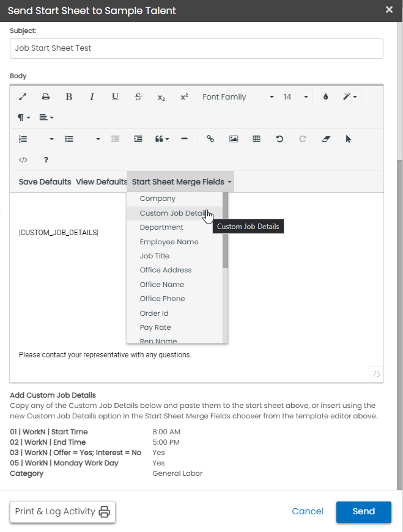Viewport: 403px width, 532px height.
Task: Select Pay Rate merge field
Action: [x=175, y=327]
